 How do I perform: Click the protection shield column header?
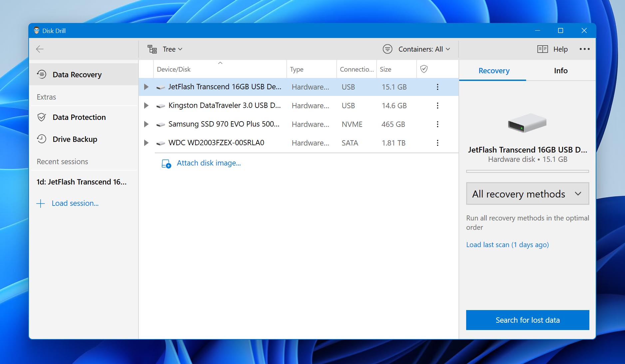point(424,69)
